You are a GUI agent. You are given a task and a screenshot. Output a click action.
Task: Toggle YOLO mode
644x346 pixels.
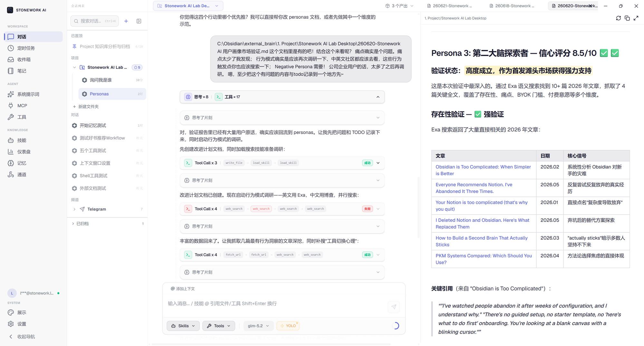[288, 326]
